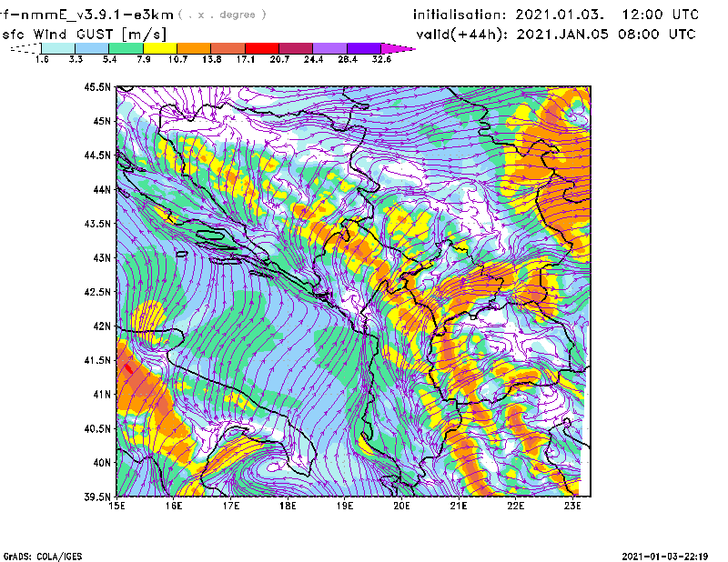Click the crimson 20.7–24.4 legend swatch

[296, 48]
